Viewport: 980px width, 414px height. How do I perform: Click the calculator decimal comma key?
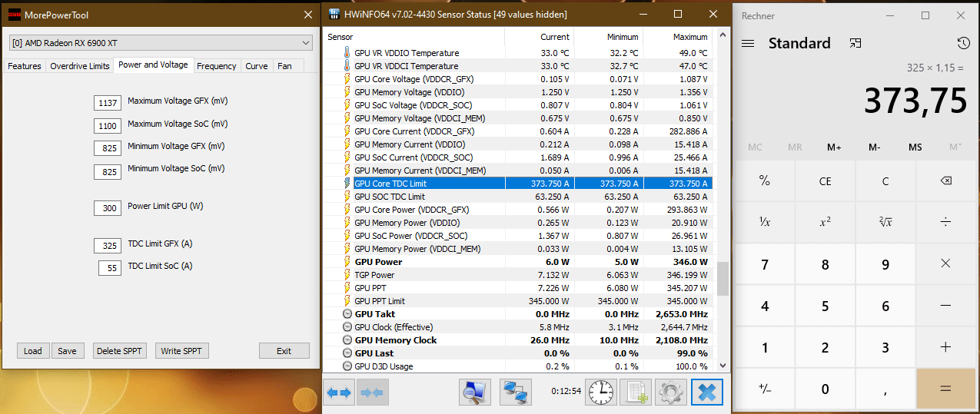pos(885,389)
